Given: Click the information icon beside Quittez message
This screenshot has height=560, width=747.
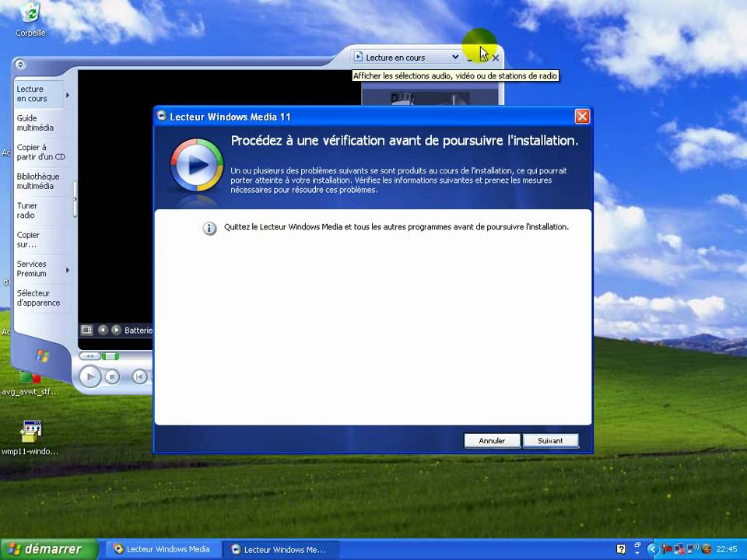Looking at the screenshot, I should tap(209, 228).
